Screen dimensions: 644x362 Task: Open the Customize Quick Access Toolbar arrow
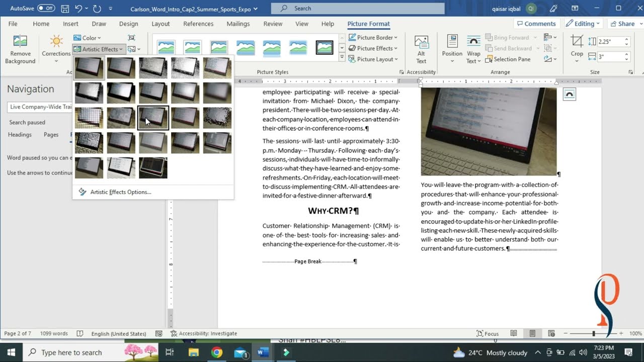(x=111, y=9)
